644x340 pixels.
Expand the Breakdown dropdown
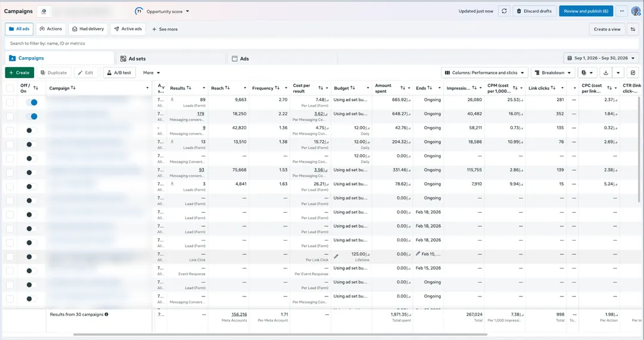[x=553, y=73]
